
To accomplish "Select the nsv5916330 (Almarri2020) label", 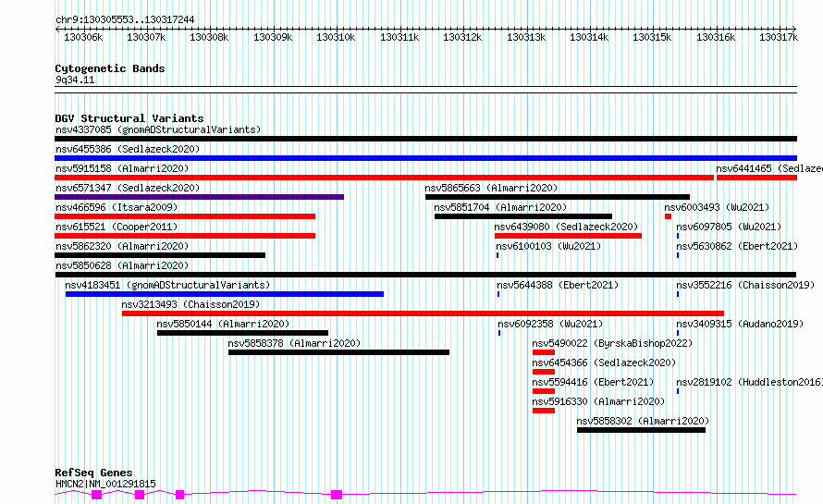I will 599,401.
